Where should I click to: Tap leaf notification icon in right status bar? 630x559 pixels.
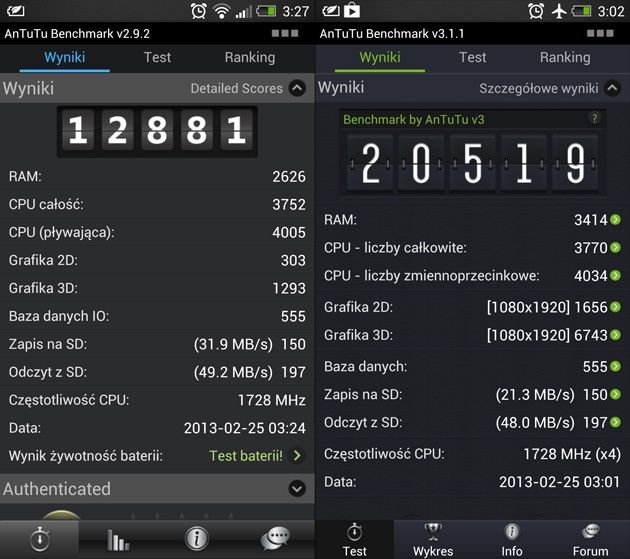(331, 11)
